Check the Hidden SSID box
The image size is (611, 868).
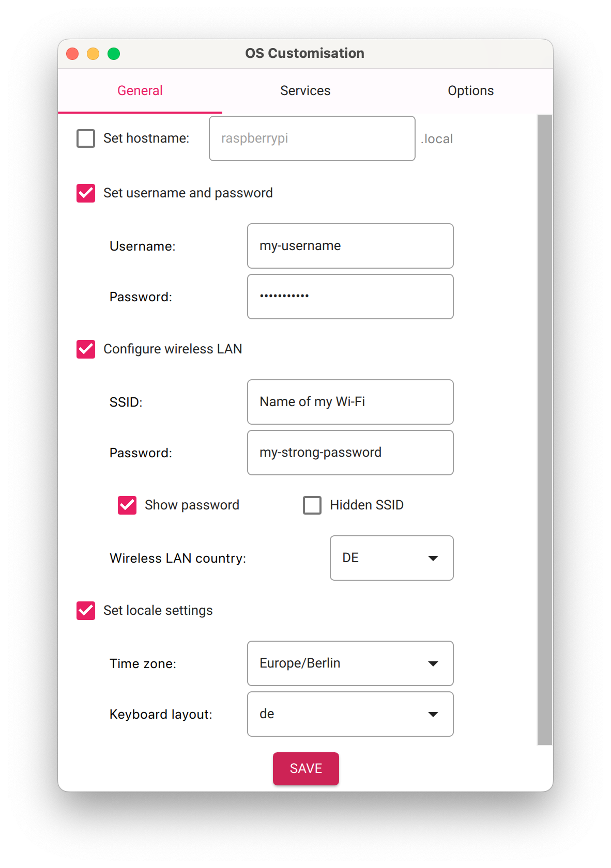pos(312,505)
